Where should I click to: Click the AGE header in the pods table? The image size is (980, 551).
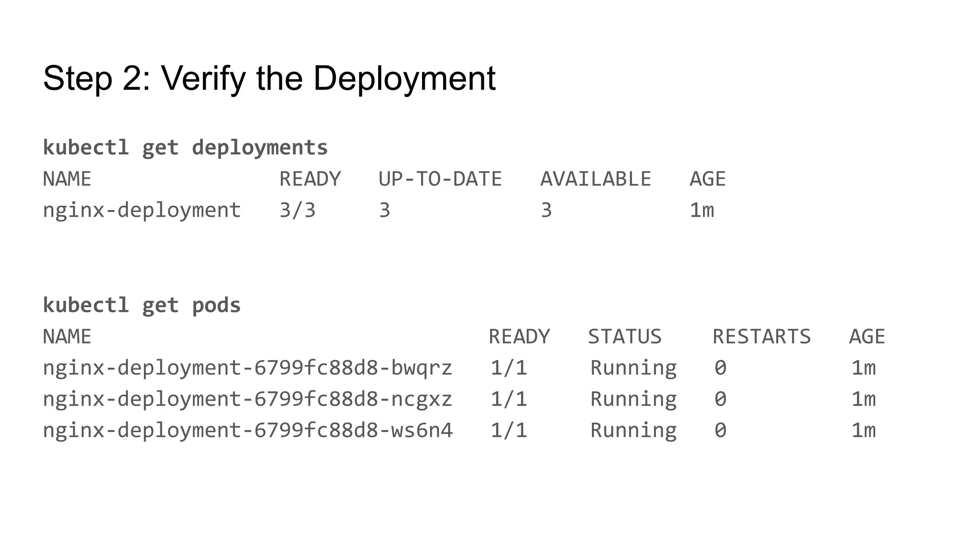867,337
